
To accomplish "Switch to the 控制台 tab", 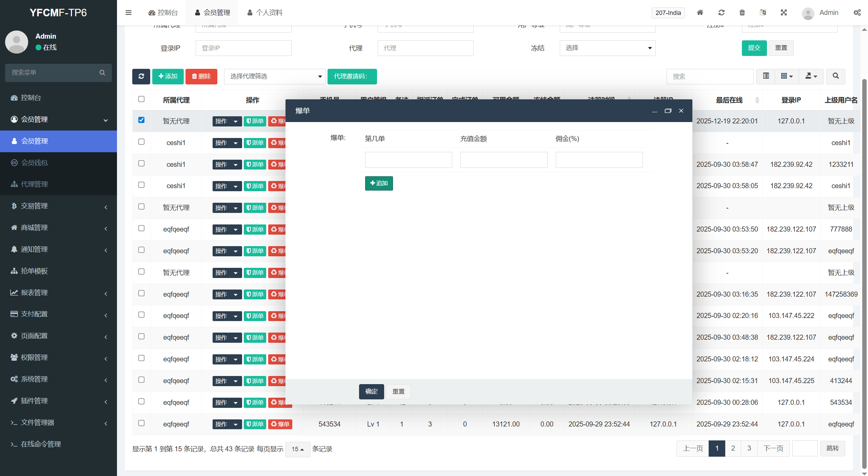I will (163, 13).
